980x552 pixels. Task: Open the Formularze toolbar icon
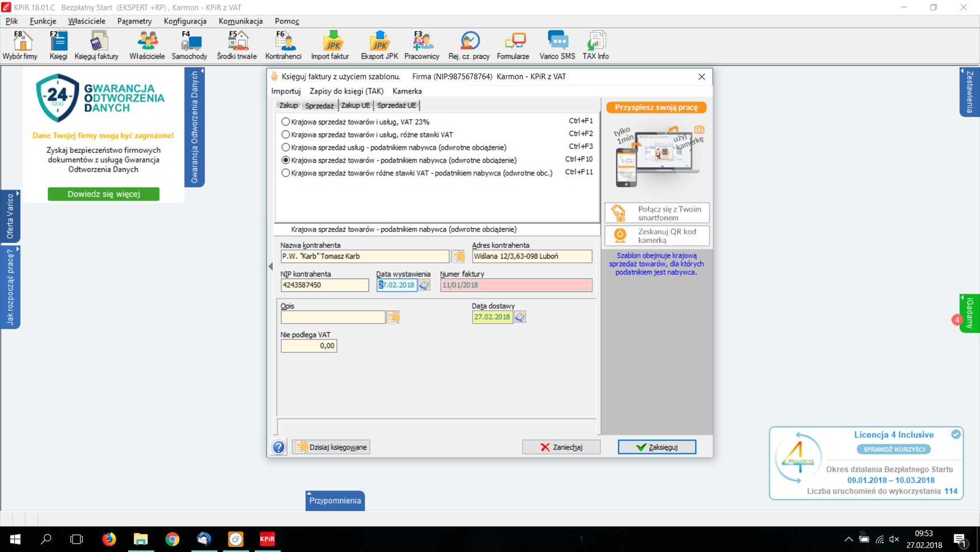[513, 46]
